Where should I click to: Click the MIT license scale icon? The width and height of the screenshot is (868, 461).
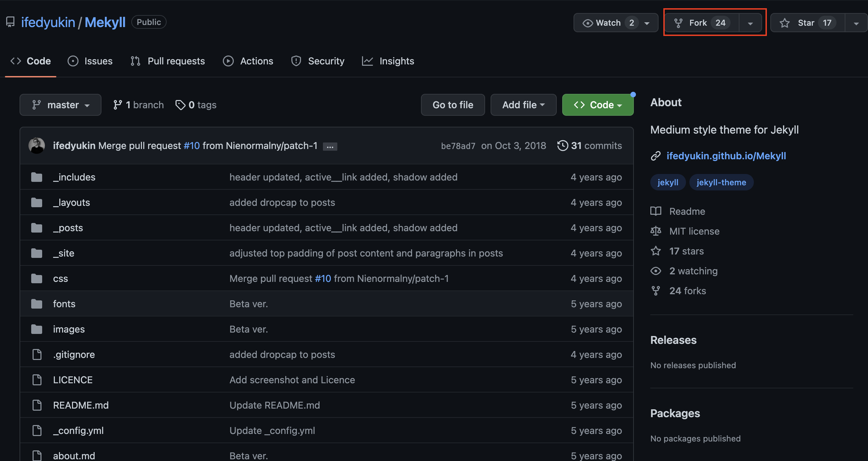tap(656, 231)
